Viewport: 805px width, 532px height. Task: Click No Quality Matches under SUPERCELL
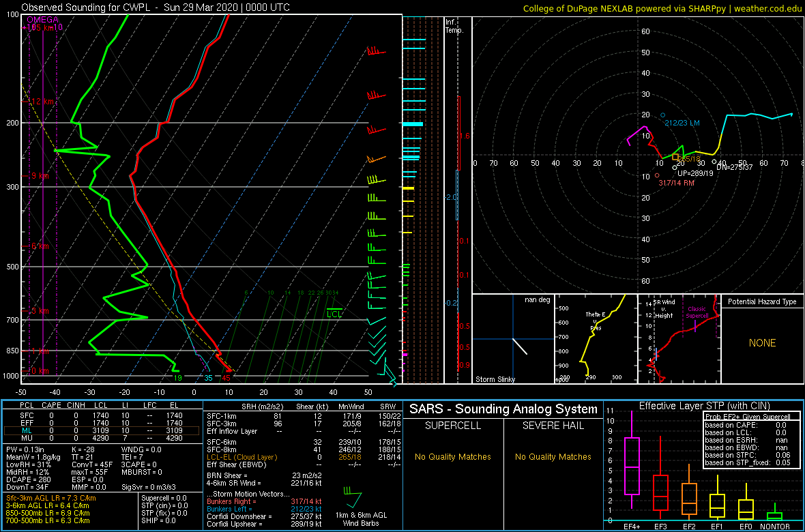(453, 456)
